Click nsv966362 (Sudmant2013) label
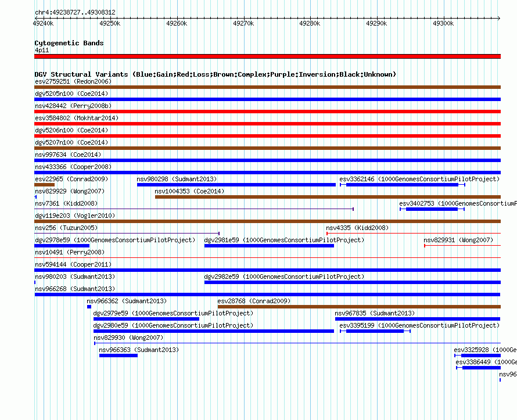517x420 pixels. click(x=127, y=301)
